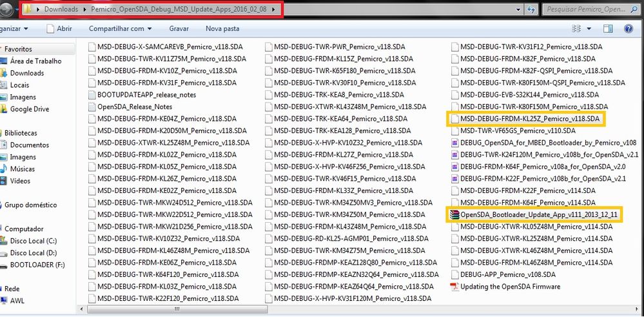Open Google Drive in the sidebar
This screenshot has width=644, height=317.
tap(30, 109)
